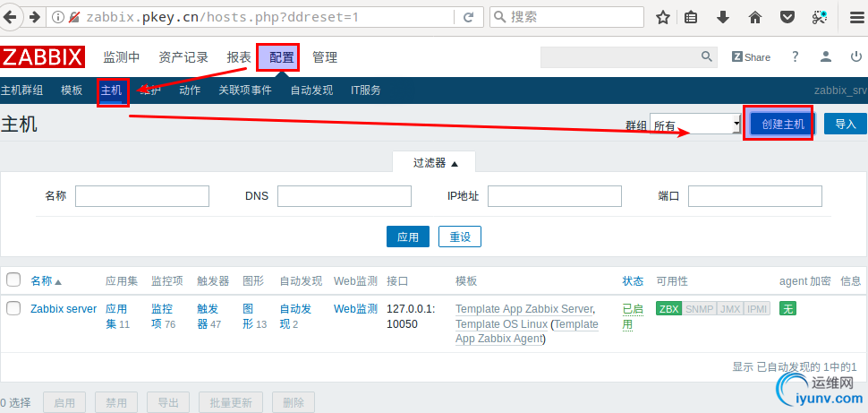Click the 导入 button

point(846,125)
